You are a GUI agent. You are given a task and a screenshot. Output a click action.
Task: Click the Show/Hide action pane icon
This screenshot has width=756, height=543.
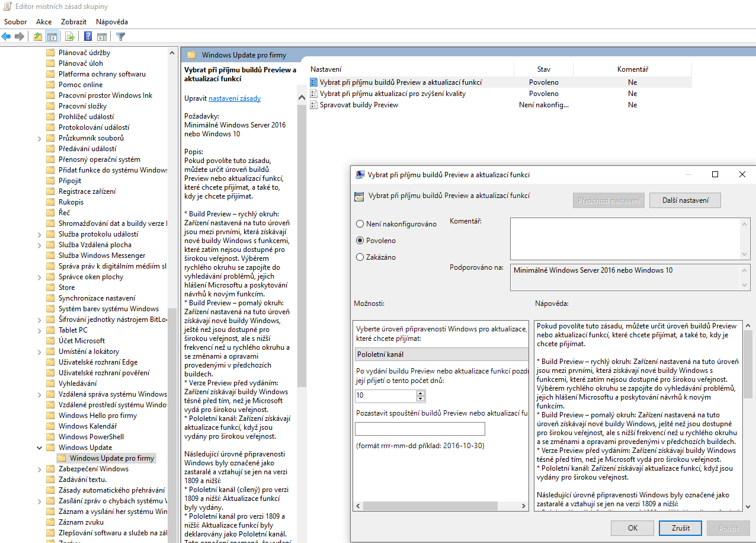pos(102,37)
